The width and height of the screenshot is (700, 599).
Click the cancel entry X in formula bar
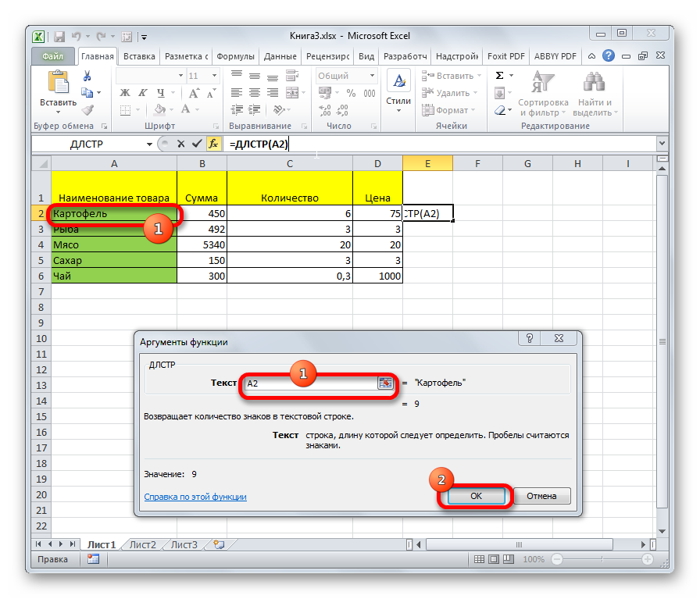[181, 144]
